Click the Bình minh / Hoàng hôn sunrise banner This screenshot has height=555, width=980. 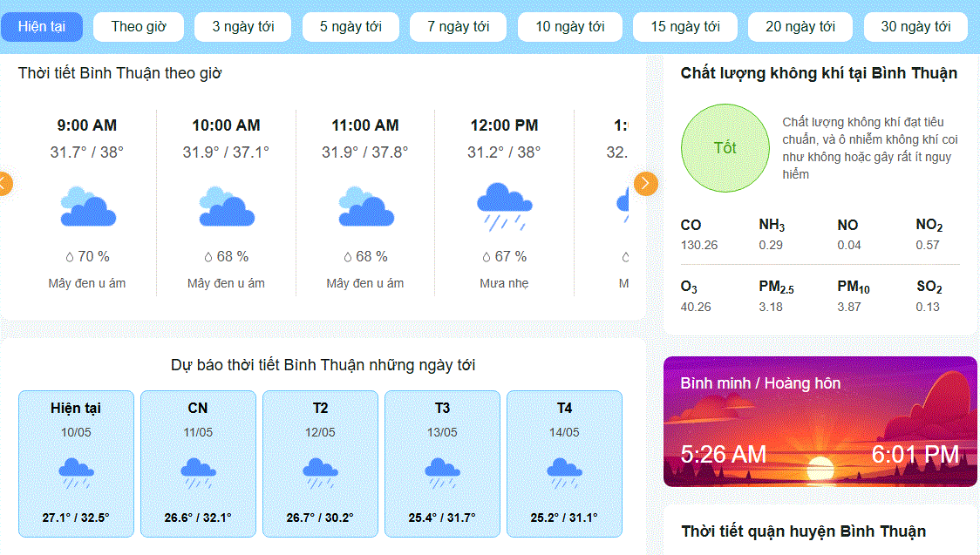tap(820, 422)
